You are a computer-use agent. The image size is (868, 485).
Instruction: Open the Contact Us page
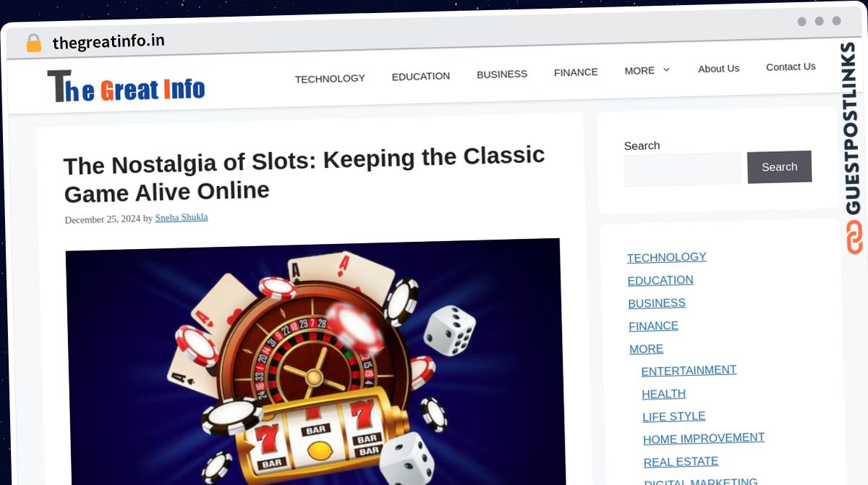click(791, 67)
